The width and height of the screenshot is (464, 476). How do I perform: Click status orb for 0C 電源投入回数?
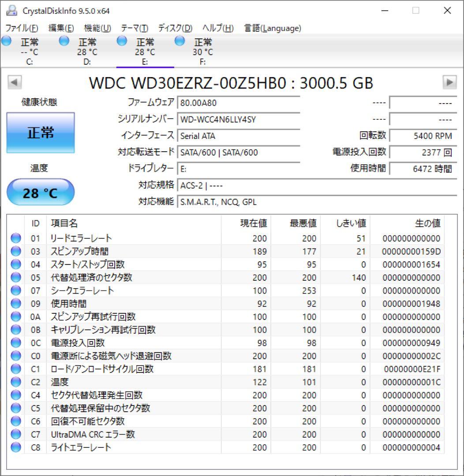click(x=16, y=343)
